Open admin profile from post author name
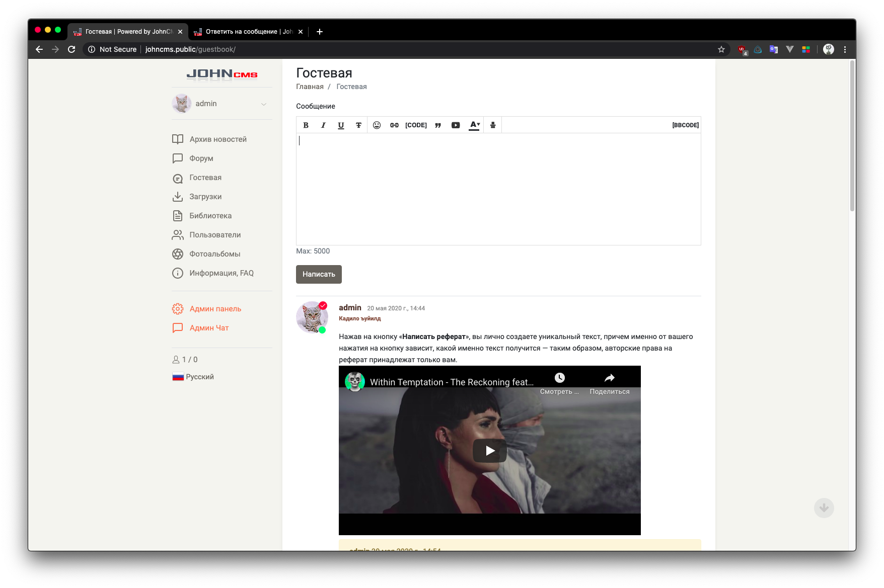 (x=350, y=308)
